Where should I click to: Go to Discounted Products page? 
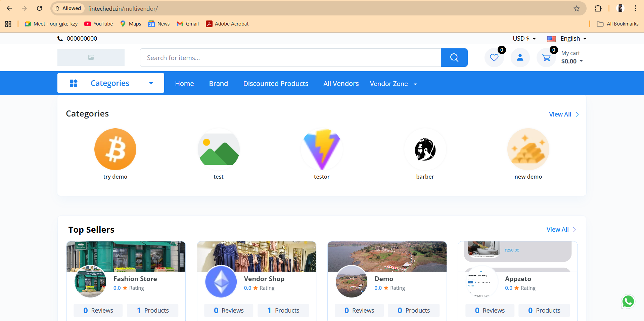[276, 84]
